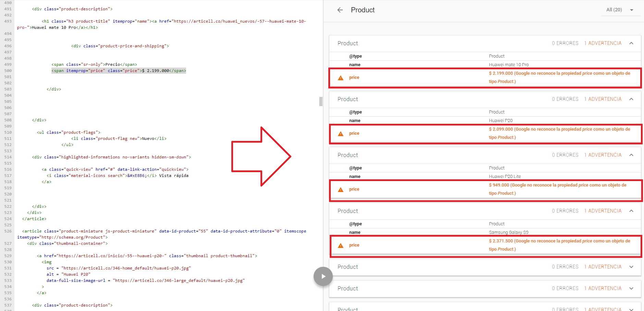Click the highlighted price span code line
644x311 pixels.
[119, 71]
